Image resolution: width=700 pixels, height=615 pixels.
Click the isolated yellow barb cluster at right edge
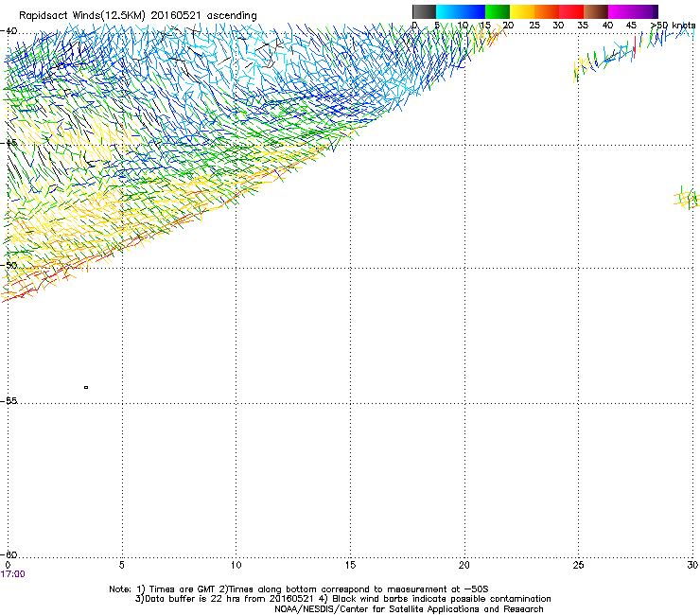coord(686,199)
